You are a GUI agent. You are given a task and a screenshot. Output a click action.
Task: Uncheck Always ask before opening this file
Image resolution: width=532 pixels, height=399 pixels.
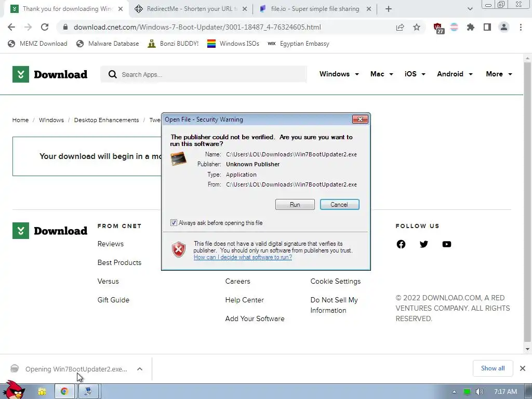pyautogui.click(x=174, y=223)
